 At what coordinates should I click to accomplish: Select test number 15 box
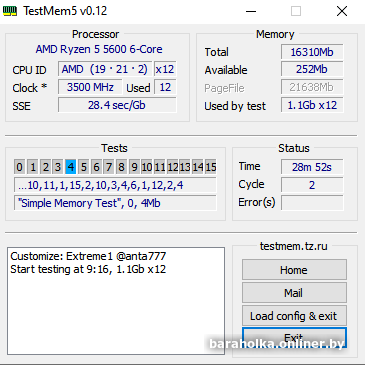tap(211, 167)
